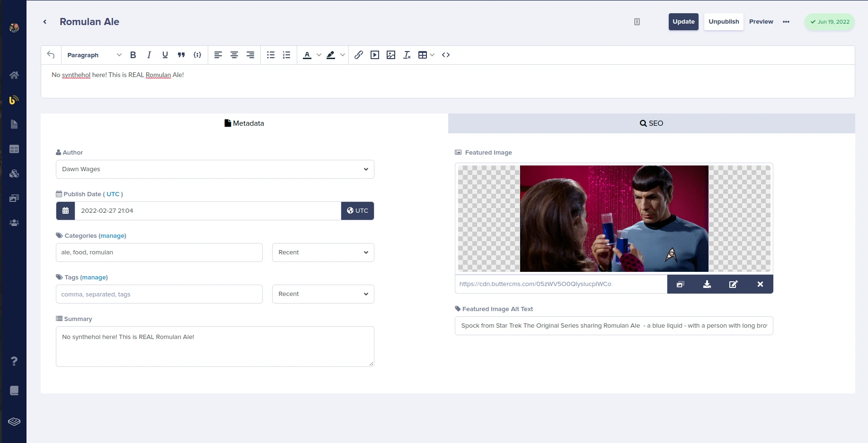
Task: Go to Home in the sidebar
Action: coord(14,75)
